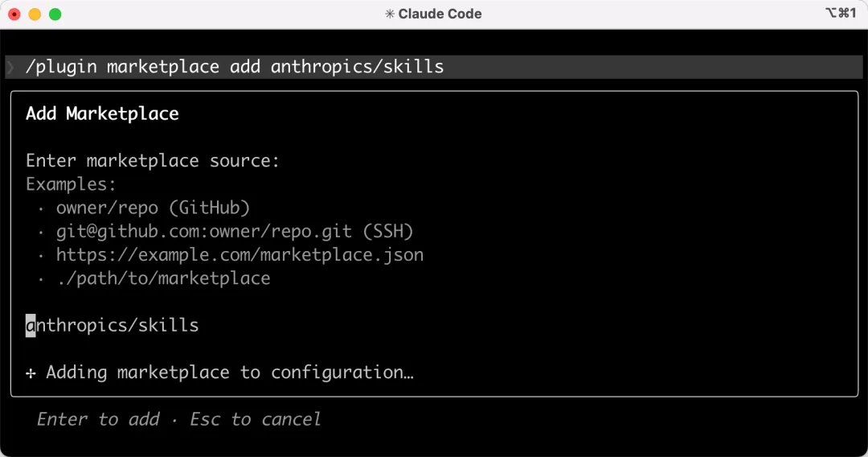Select the owner/repo (GitHub) example
Image resolution: width=868 pixels, height=457 pixels.
pos(153,208)
